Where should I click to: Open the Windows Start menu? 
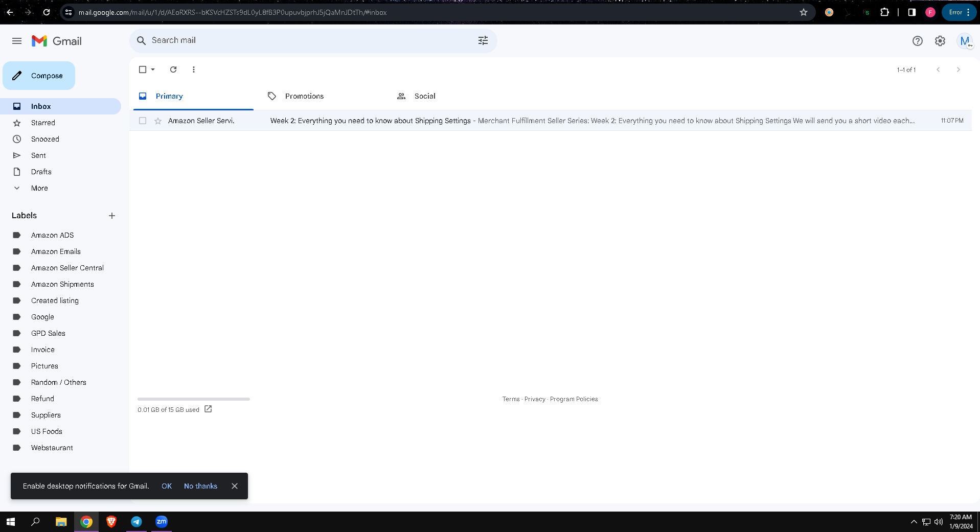11,522
